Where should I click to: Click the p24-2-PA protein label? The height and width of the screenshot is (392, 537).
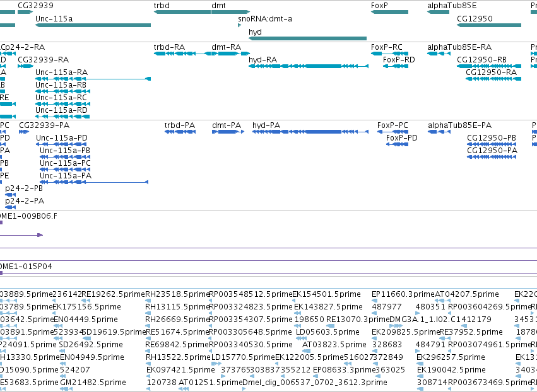[25, 201]
